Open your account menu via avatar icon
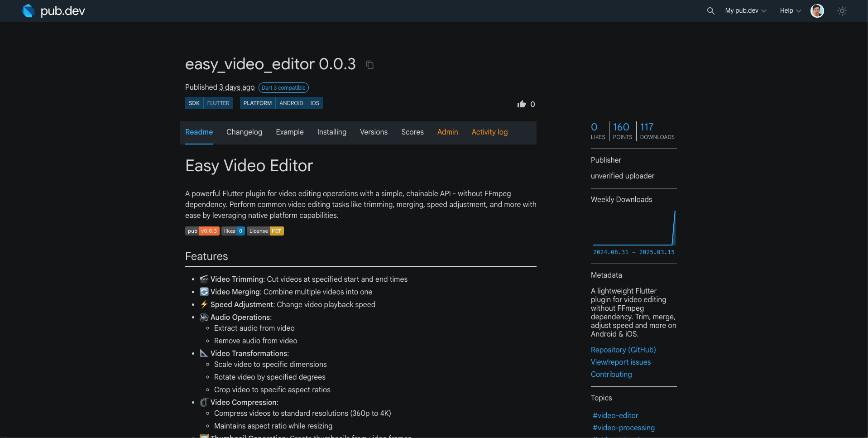This screenshot has width=868, height=438. [x=817, y=10]
